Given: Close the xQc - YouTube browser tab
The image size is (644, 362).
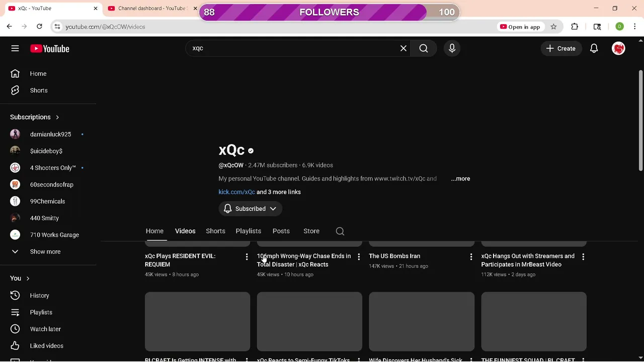Looking at the screenshot, I should coord(96,8).
